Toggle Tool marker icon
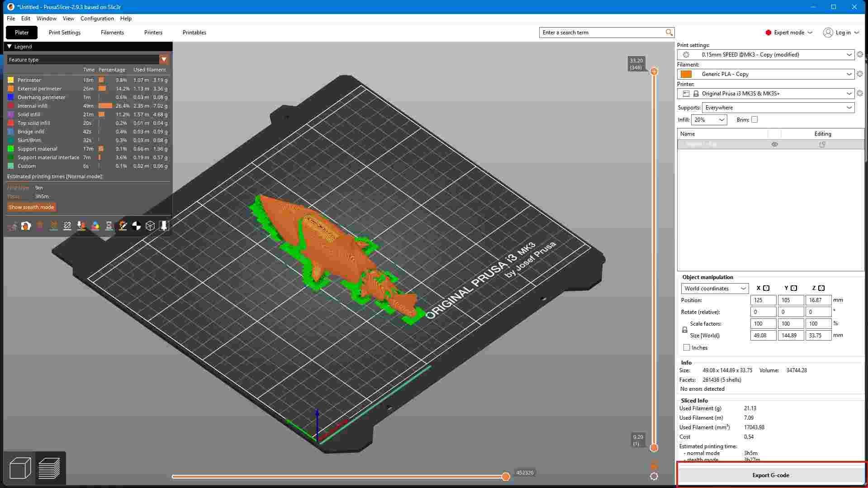 pyautogui.click(x=164, y=226)
